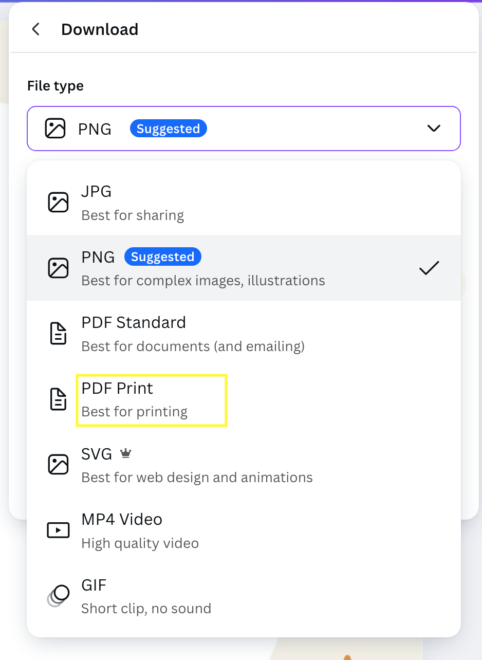482x660 pixels.
Task: Click the JPG image icon
Action: click(x=58, y=202)
